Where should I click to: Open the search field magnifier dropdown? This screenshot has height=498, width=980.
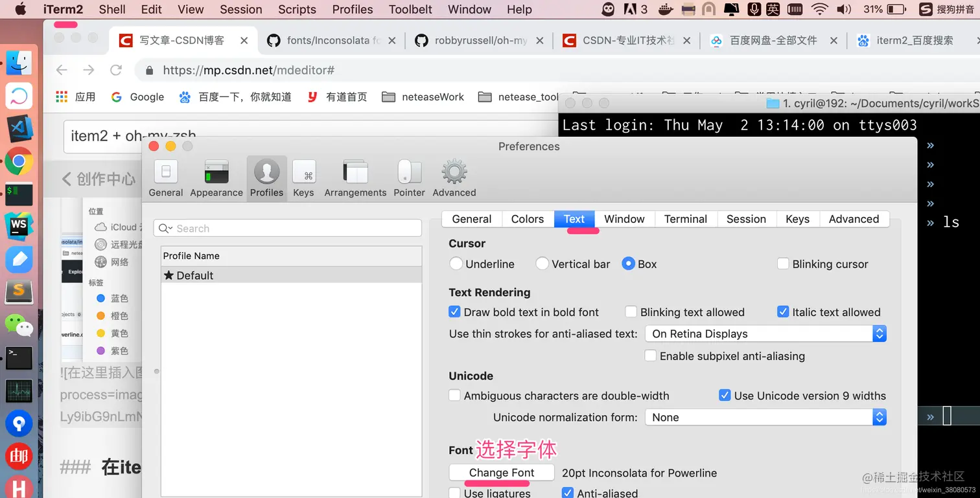tap(166, 229)
